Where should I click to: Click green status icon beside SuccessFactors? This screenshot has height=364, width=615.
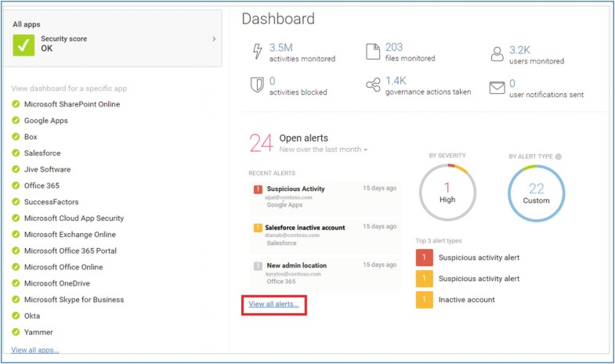[16, 202]
